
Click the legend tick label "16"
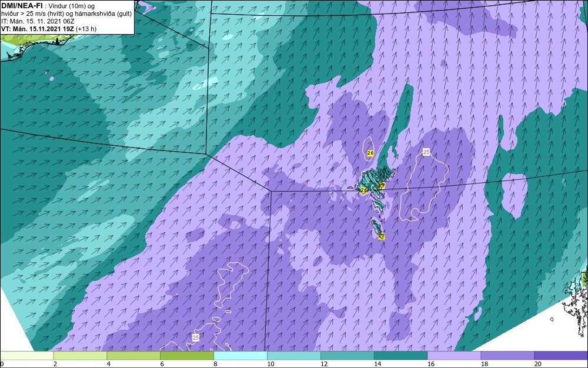[x=431, y=364]
